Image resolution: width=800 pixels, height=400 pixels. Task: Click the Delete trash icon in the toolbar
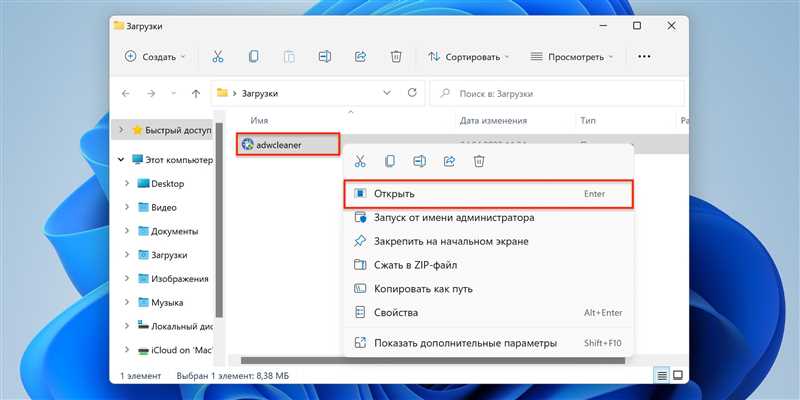point(396,57)
